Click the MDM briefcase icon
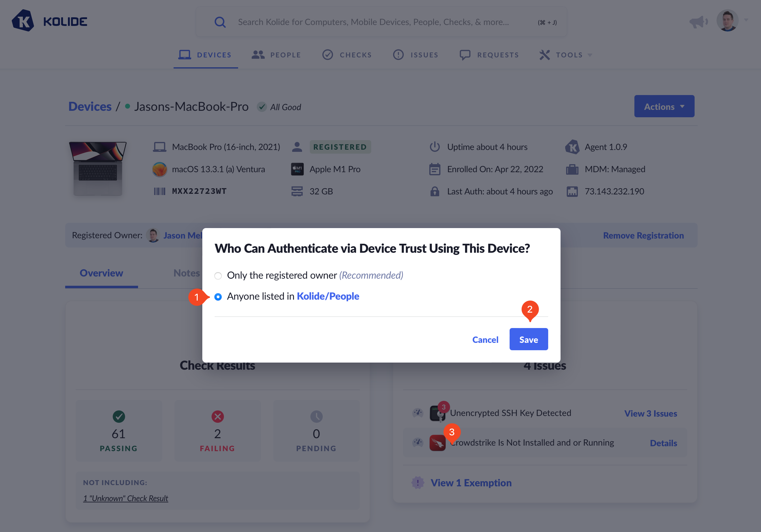Screen dimensions: 761x532 point(572,169)
